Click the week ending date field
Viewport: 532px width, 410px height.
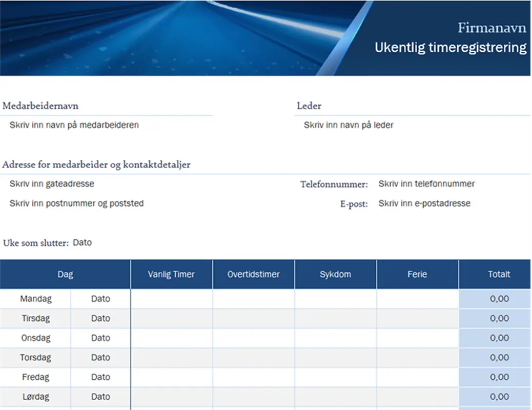(x=83, y=242)
